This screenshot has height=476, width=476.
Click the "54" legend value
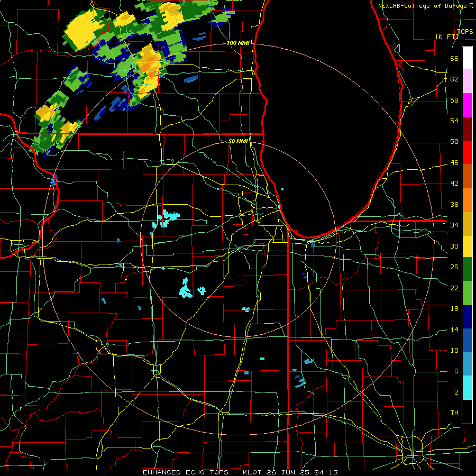(454, 121)
